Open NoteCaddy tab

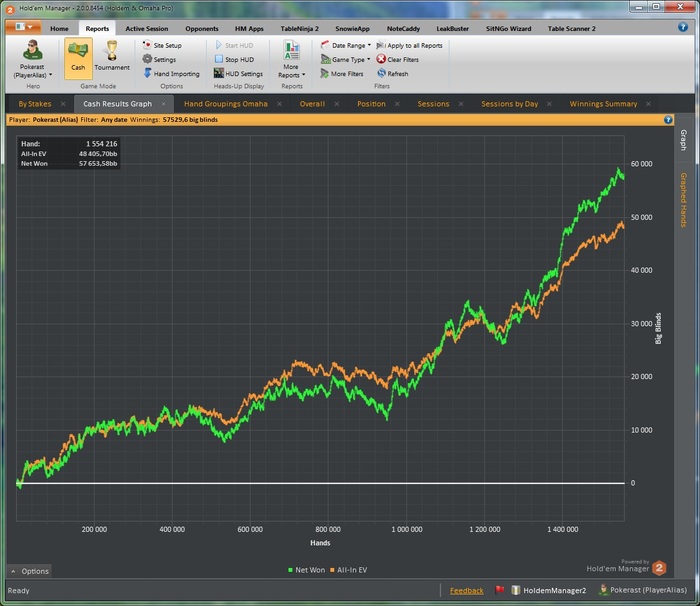403,29
